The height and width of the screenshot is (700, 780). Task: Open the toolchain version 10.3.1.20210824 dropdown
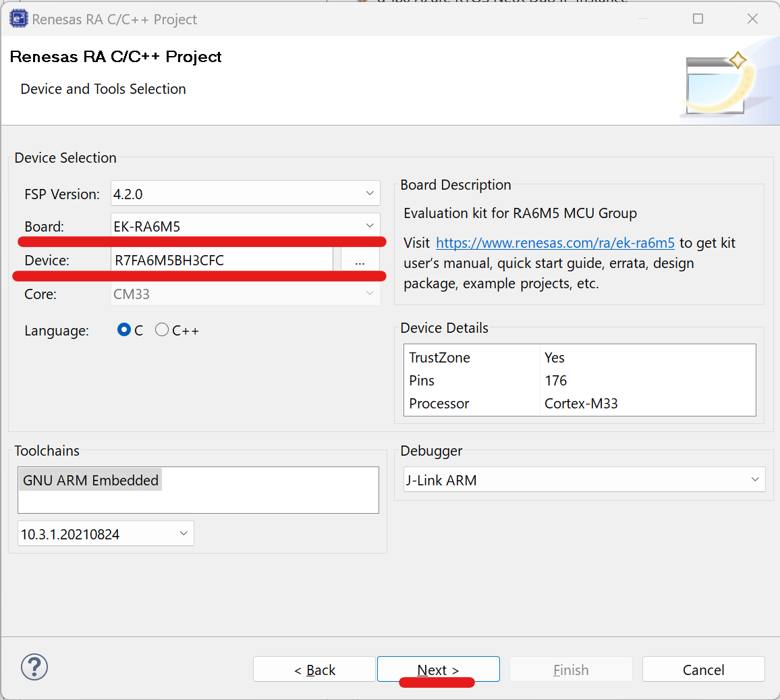pyautogui.click(x=105, y=534)
